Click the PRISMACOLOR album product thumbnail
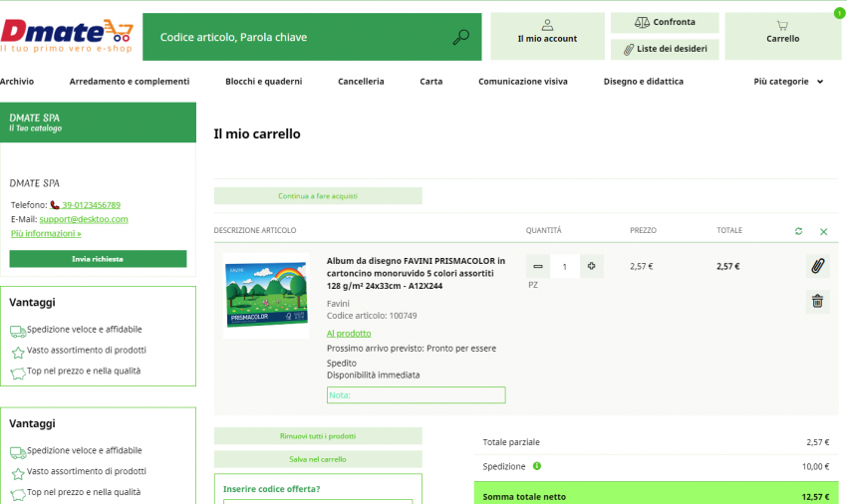847x504 pixels. [x=266, y=296]
